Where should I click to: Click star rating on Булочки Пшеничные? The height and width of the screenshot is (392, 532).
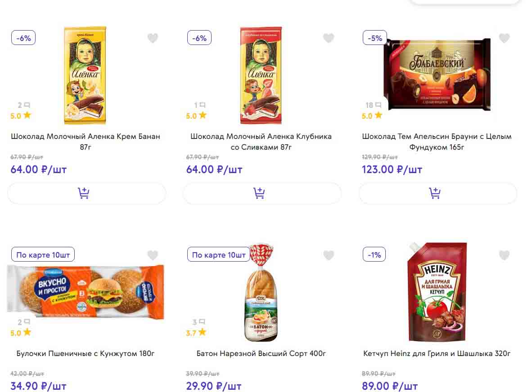click(21, 333)
